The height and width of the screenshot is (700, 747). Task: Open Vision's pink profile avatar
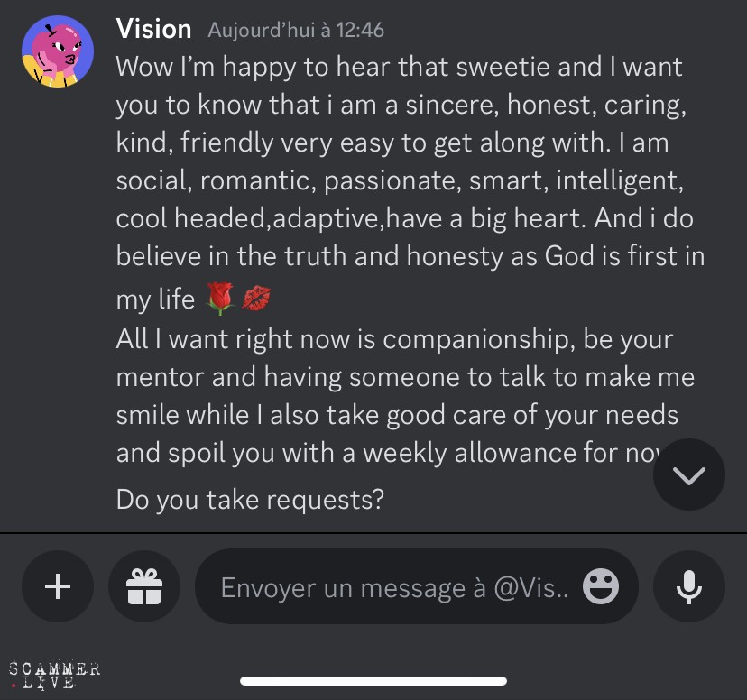(x=59, y=51)
